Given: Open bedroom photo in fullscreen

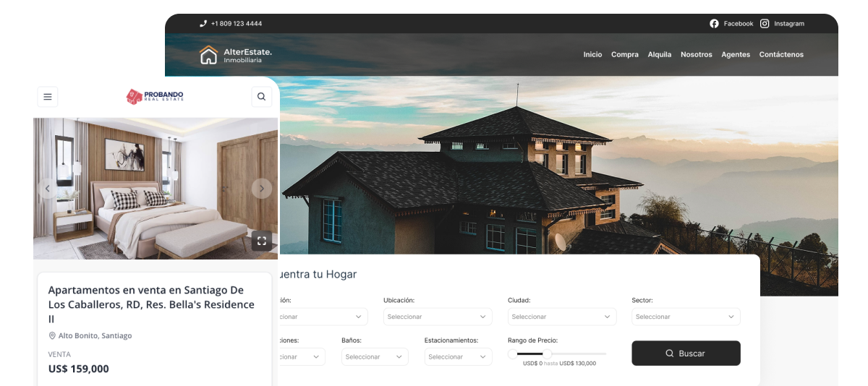Looking at the screenshot, I should click(x=262, y=241).
